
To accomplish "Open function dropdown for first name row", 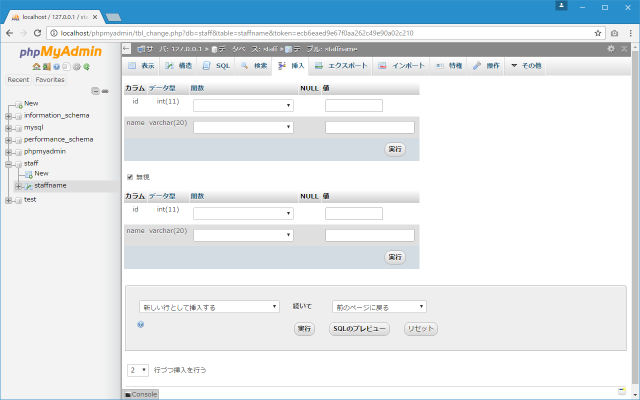I will click(x=243, y=127).
